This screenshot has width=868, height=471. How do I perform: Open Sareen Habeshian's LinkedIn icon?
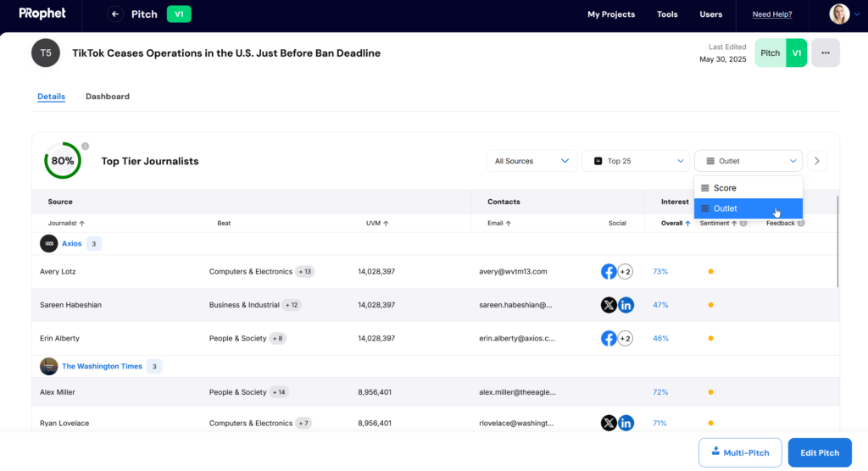click(626, 305)
